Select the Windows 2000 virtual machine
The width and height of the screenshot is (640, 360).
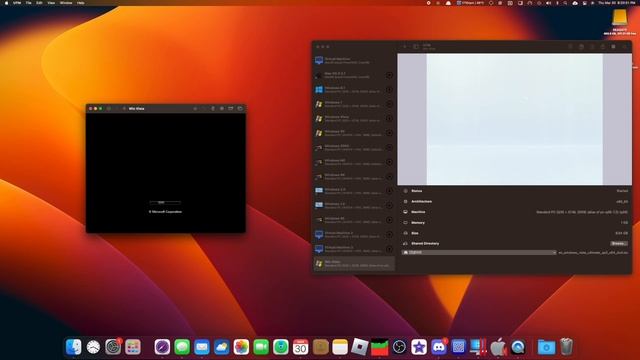tap(354, 147)
